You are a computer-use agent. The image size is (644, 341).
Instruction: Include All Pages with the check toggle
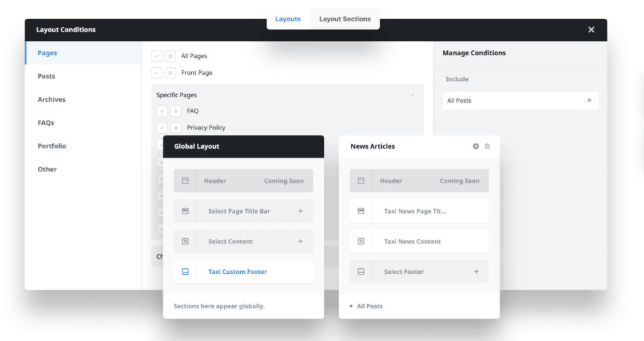157,56
